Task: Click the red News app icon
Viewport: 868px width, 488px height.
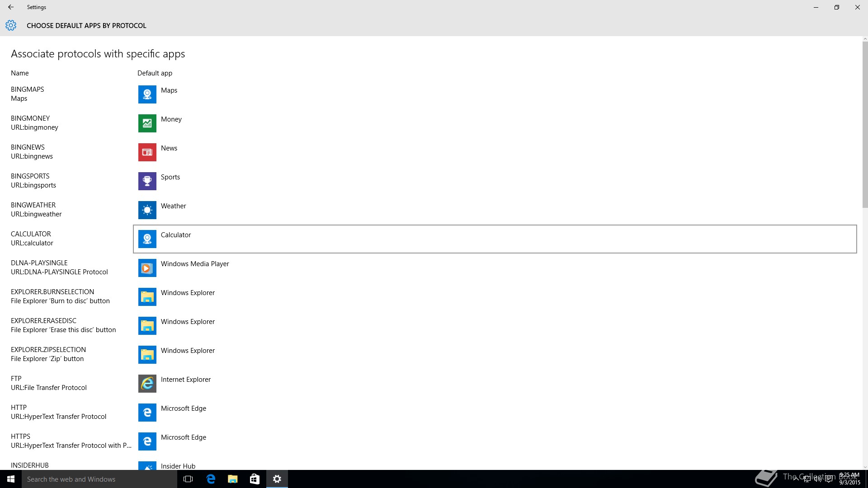Action: (x=147, y=152)
